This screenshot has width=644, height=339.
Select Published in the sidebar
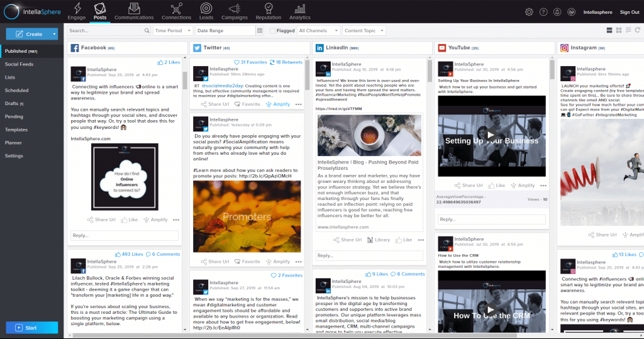pyautogui.click(x=31, y=51)
